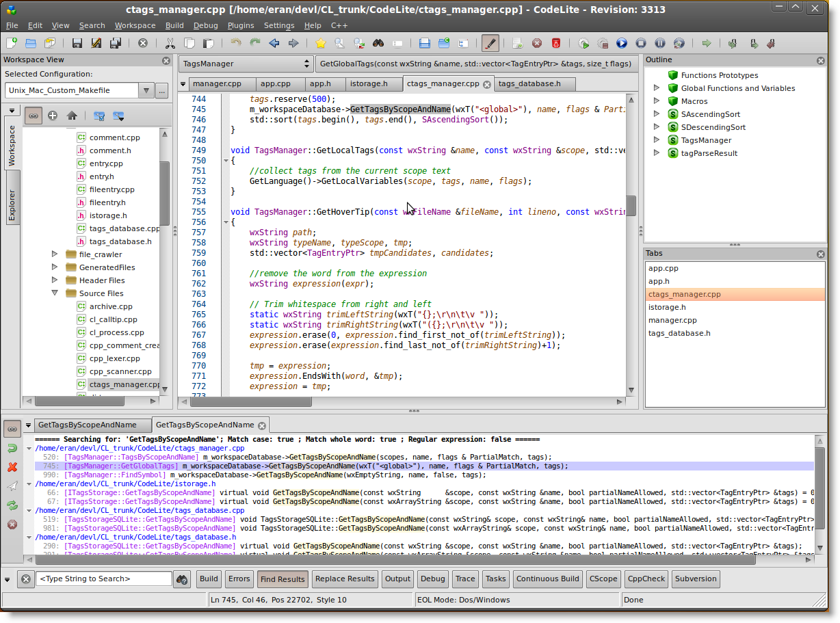
Task: Toggle link-editor chain icon in Workspace View
Action: point(33,116)
